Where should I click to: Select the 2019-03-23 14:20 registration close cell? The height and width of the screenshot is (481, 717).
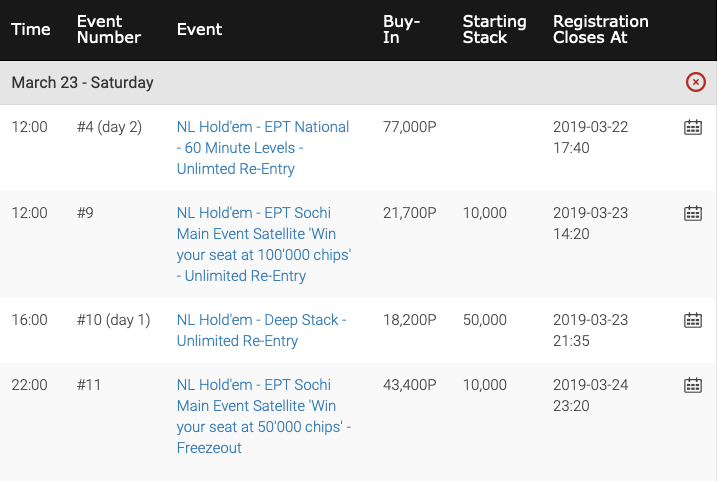[x=590, y=223]
